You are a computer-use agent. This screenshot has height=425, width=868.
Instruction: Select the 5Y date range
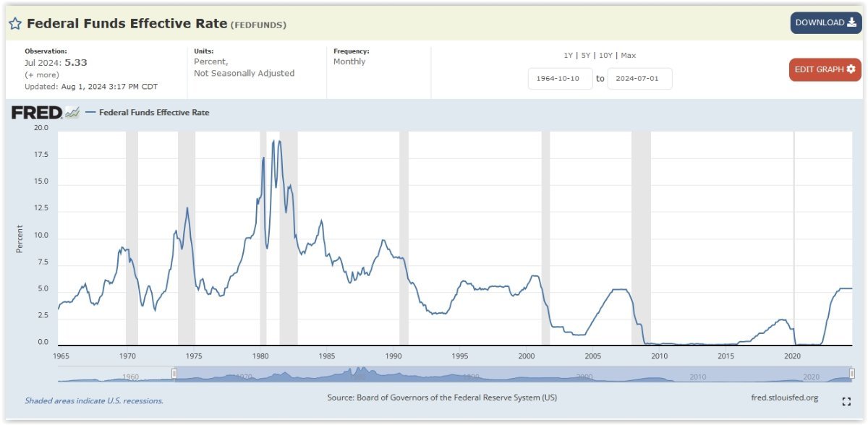pyautogui.click(x=587, y=56)
